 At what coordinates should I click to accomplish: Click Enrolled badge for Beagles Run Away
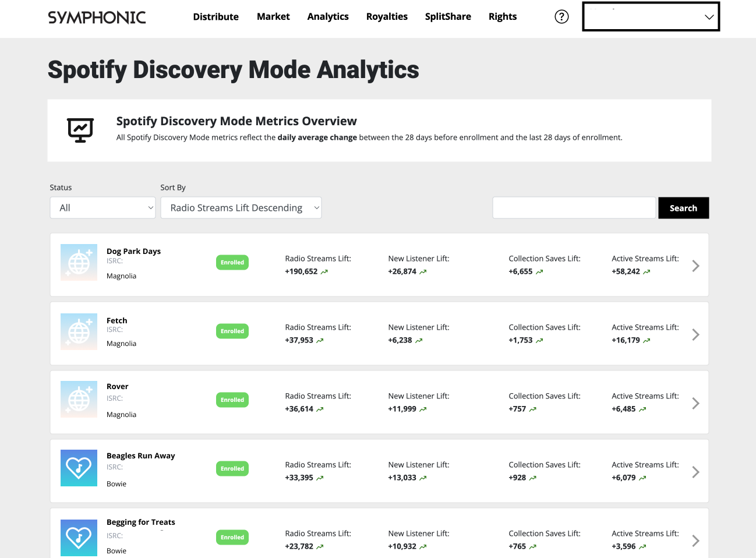click(x=232, y=469)
